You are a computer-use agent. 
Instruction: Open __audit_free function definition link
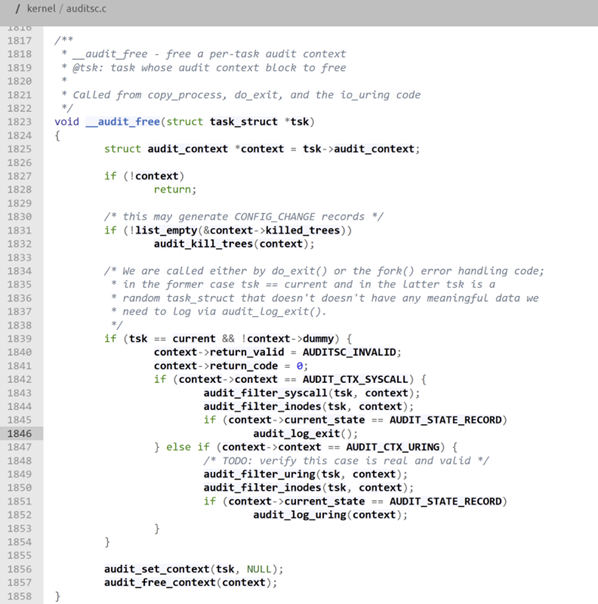(123, 122)
